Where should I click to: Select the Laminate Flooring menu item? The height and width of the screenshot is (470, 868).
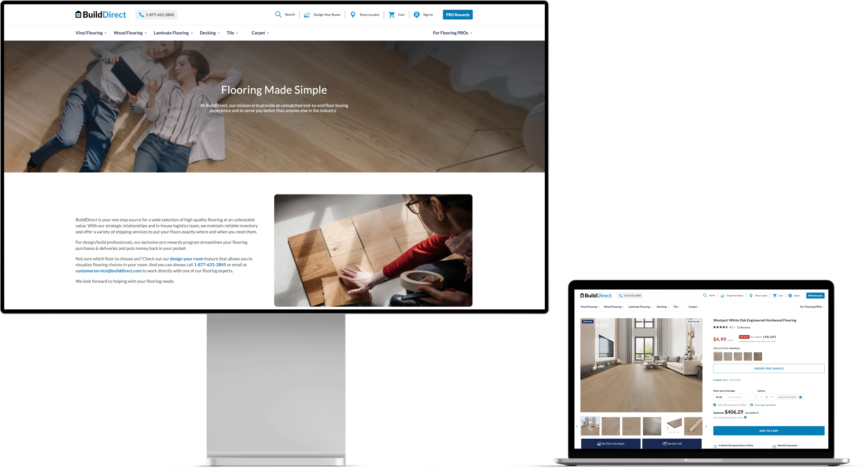(x=171, y=33)
